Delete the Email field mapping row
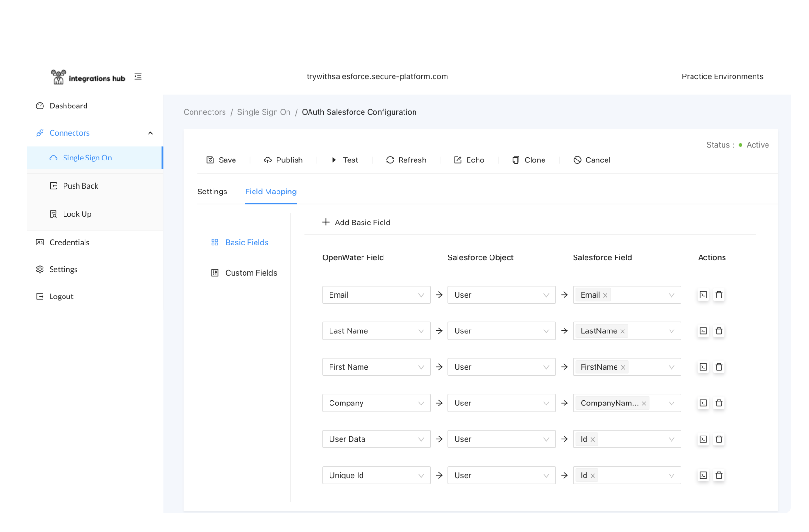 [x=719, y=295]
